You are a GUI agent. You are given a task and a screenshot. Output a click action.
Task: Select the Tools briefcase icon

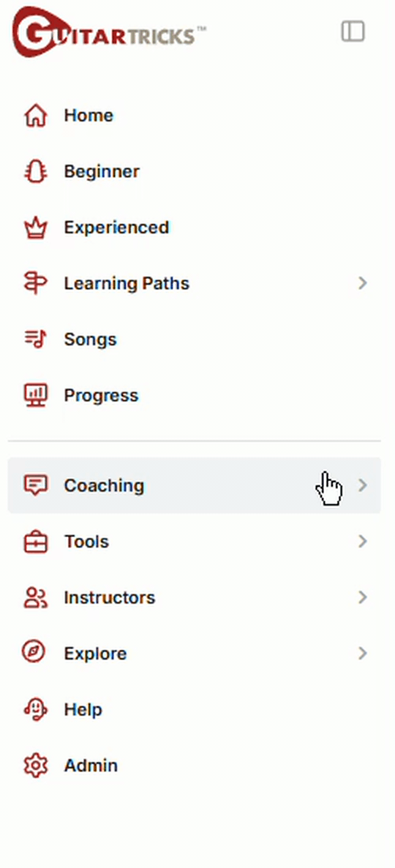point(35,542)
